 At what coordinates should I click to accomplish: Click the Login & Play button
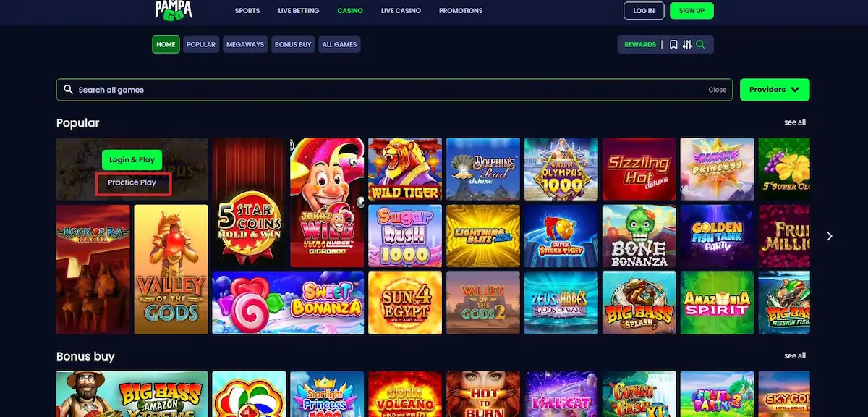132,160
